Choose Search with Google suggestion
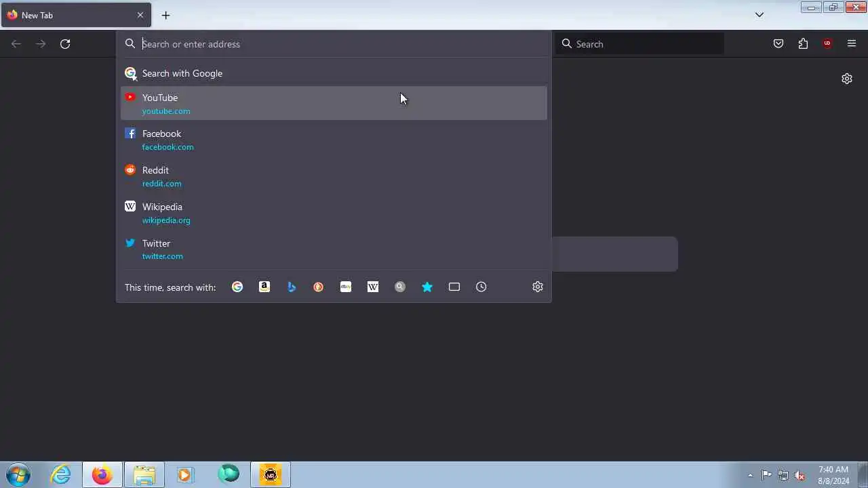Viewport: 868px width, 488px height. click(x=334, y=73)
